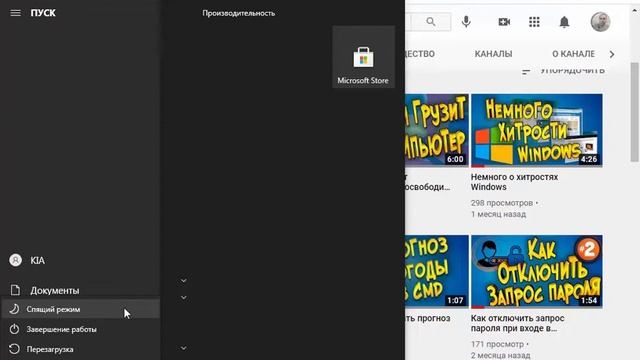Start voice search with the microphone icon
The height and width of the screenshot is (360, 640).
click(x=466, y=22)
